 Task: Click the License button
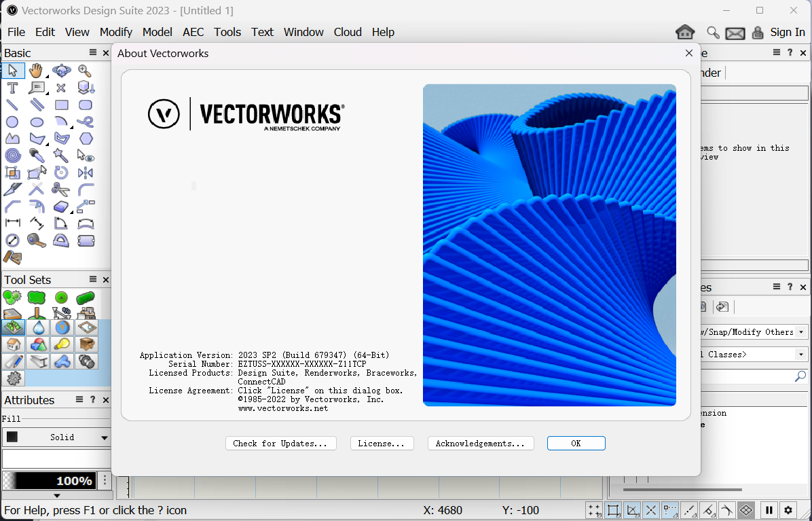(382, 444)
